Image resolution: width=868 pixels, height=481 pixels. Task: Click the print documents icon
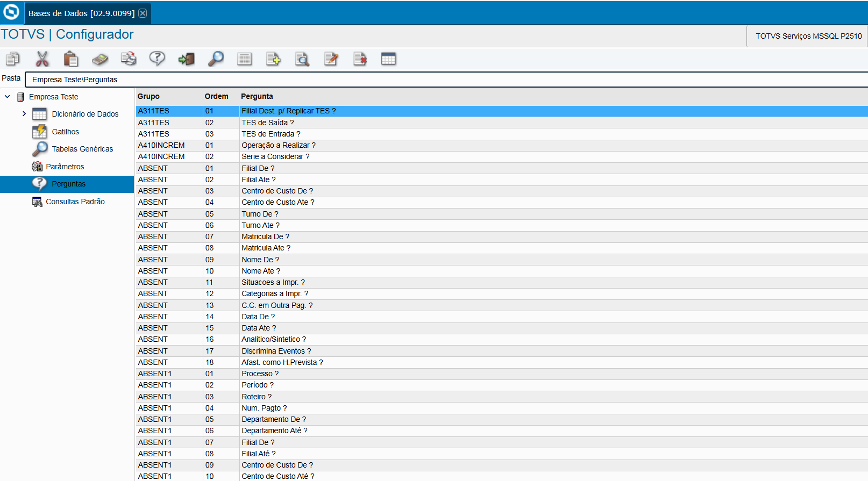pos(129,59)
